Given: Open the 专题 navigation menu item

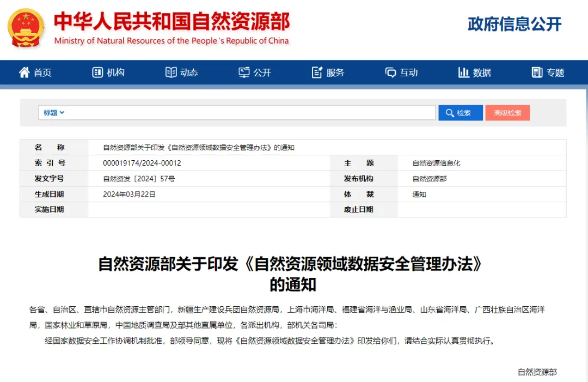Looking at the screenshot, I should click(555, 72).
